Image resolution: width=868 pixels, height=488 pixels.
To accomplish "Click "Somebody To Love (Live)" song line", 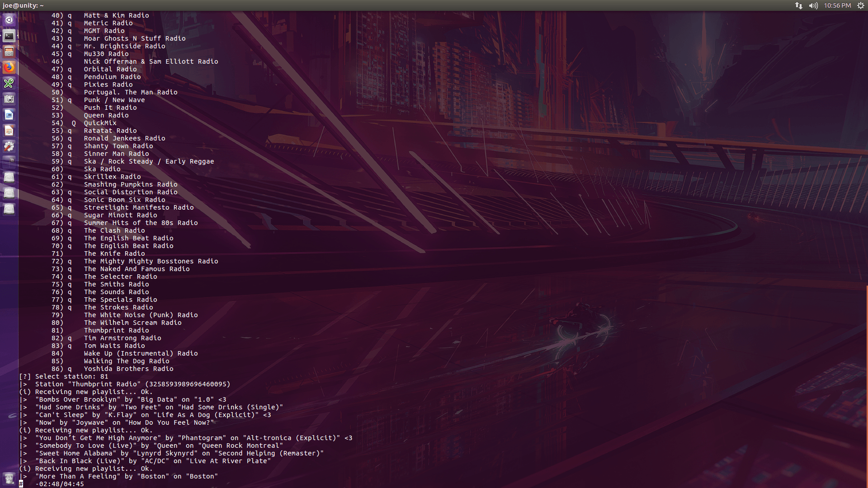I will point(151,446).
